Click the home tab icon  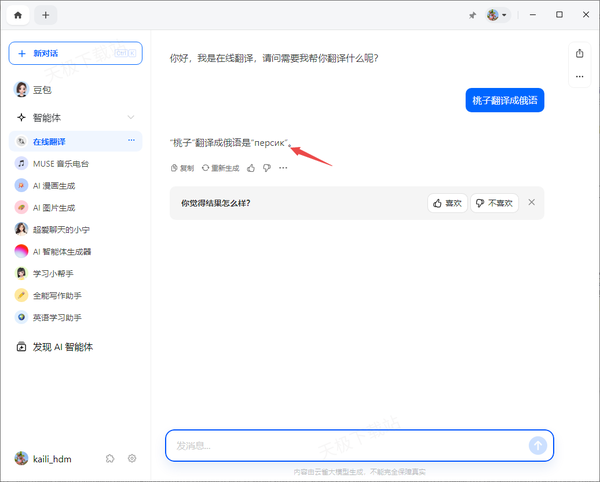17,15
